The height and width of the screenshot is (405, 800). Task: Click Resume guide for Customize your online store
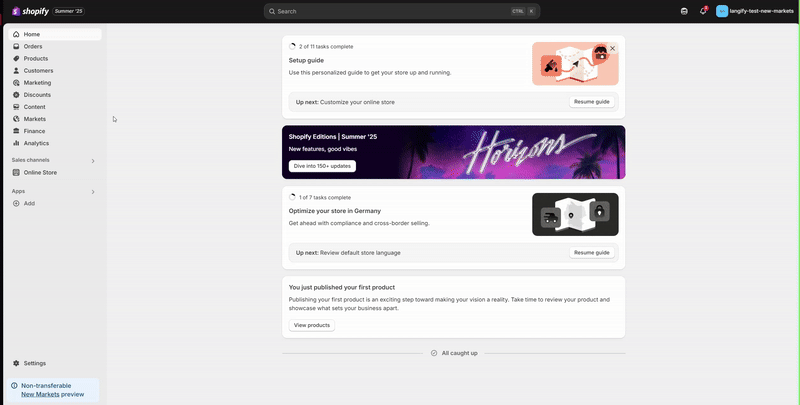(x=592, y=102)
